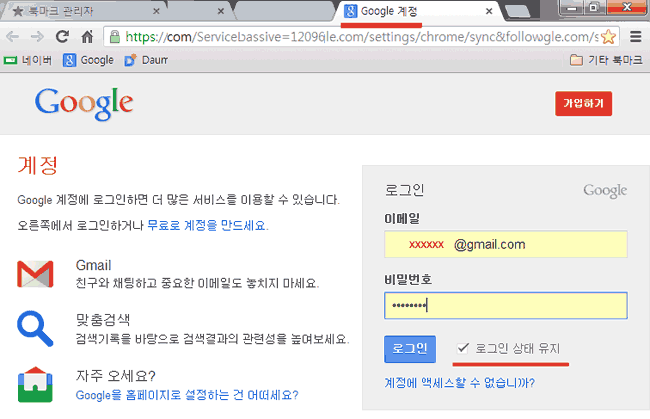Click the gray Google logo in login box
This screenshot has height=419, width=650.
coord(605,191)
